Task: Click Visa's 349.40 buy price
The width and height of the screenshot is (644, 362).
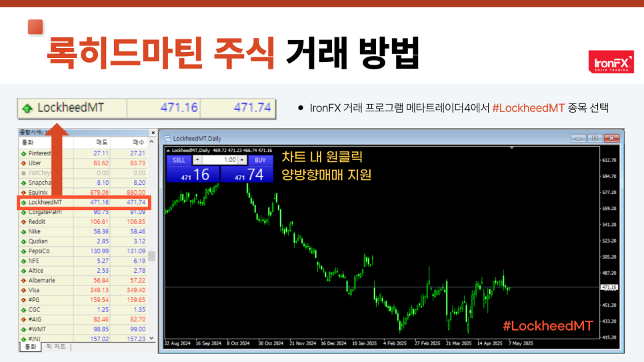Action: 136,290
